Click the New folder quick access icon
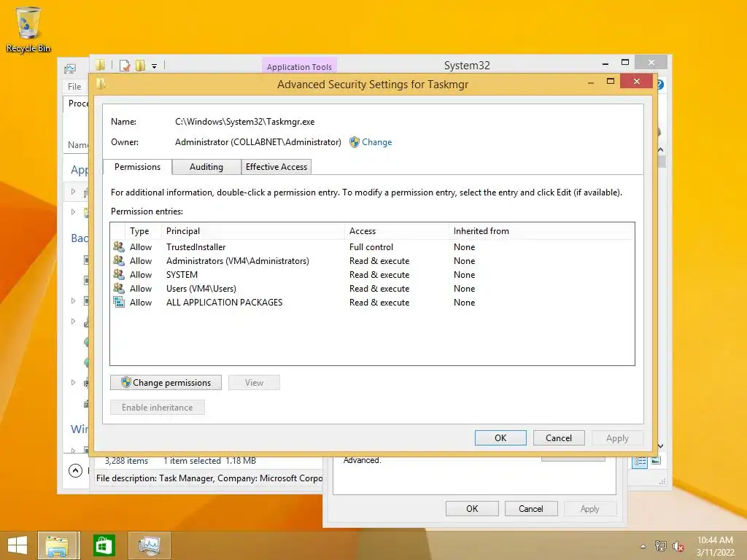Screen dimensions: 747x560 coord(140,66)
